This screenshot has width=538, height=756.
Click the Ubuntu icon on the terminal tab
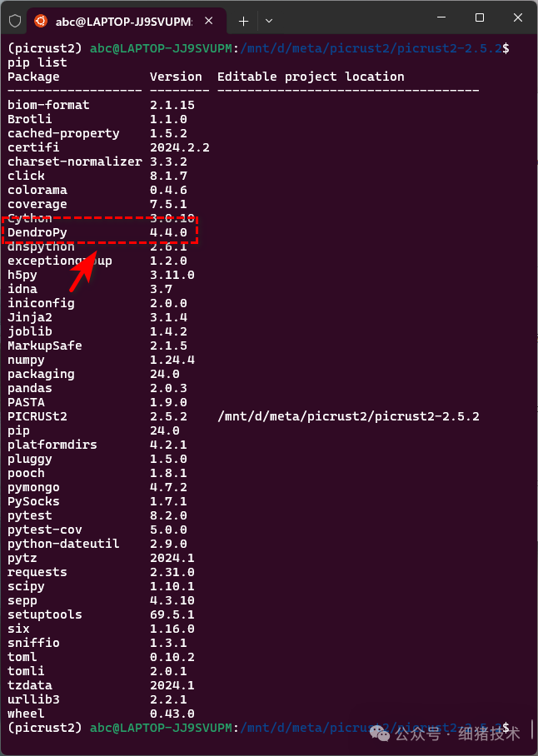click(41, 21)
